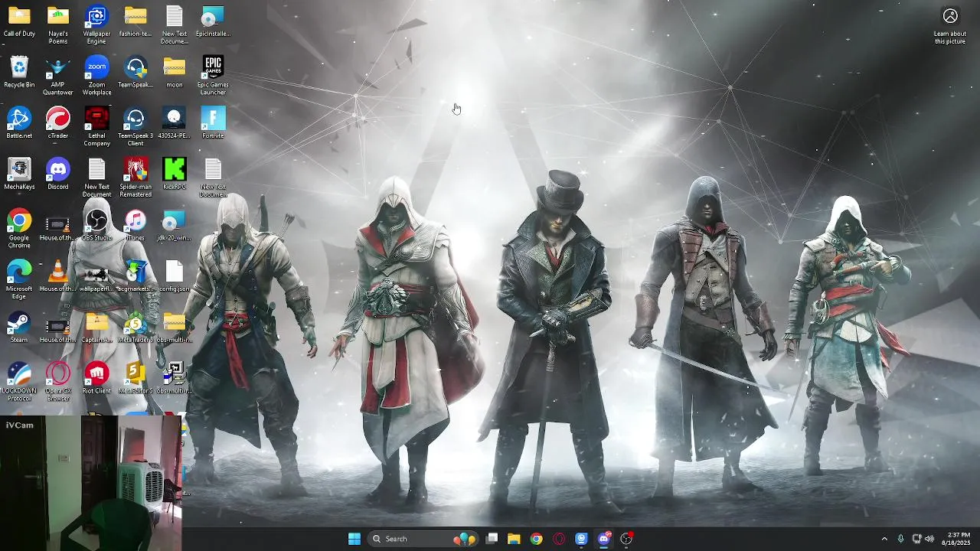Select the moon zipped folder

point(175,73)
